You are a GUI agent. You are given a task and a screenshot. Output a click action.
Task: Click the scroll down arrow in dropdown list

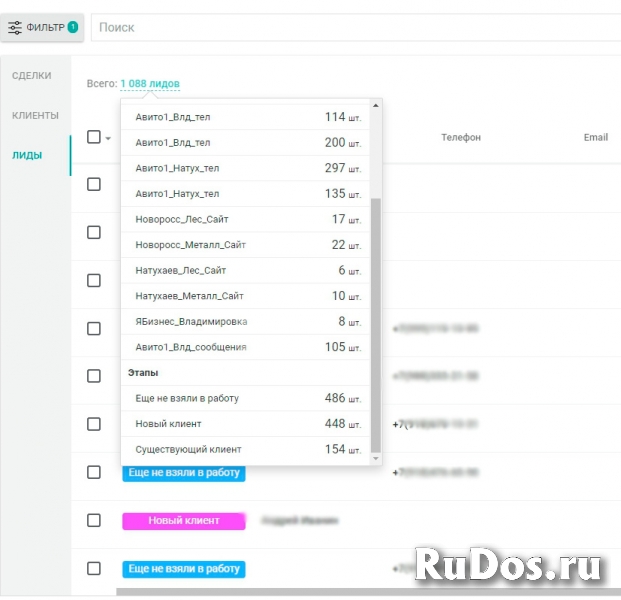[x=376, y=457]
